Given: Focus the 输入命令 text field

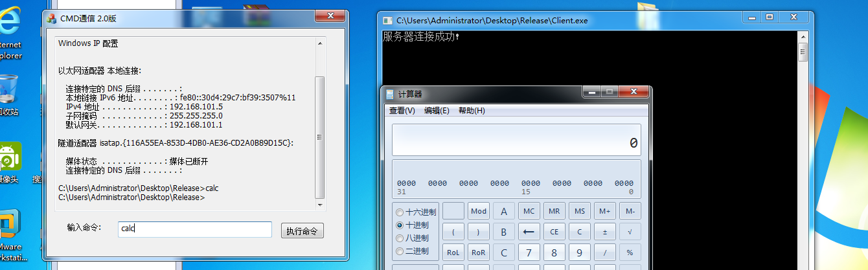Looking at the screenshot, I should tap(195, 229).
